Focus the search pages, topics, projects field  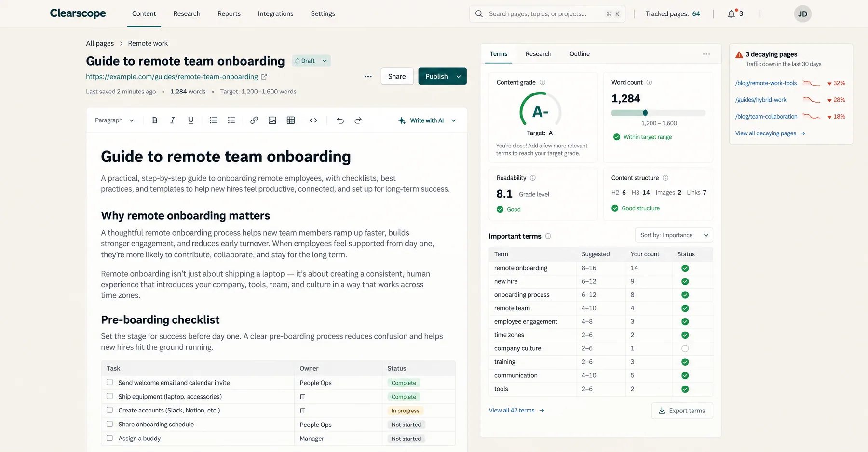(x=547, y=14)
